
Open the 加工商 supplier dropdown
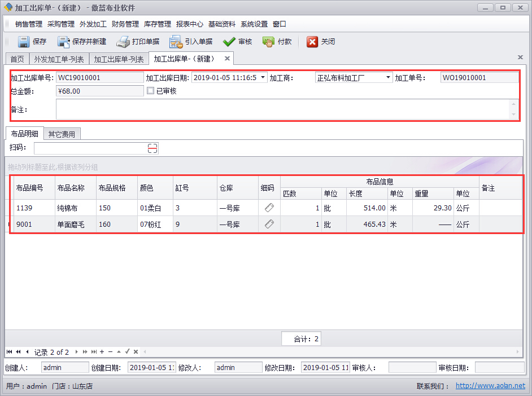click(389, 78)
